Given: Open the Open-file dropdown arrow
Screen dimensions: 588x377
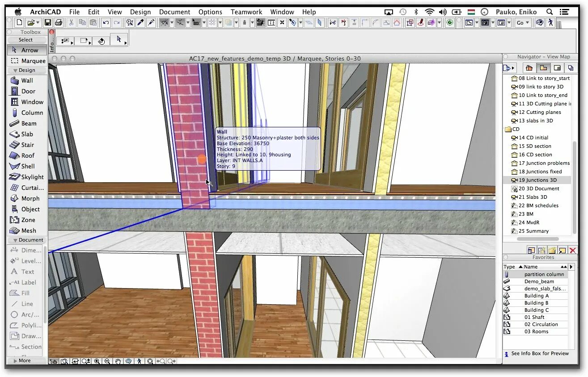Looking at the screenshot, I should [38, 22].
